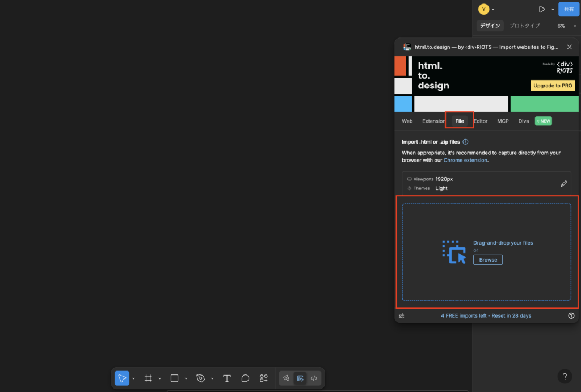Select the Move tool in the toolbar
The image size is (581, 392).
[122, 378]
